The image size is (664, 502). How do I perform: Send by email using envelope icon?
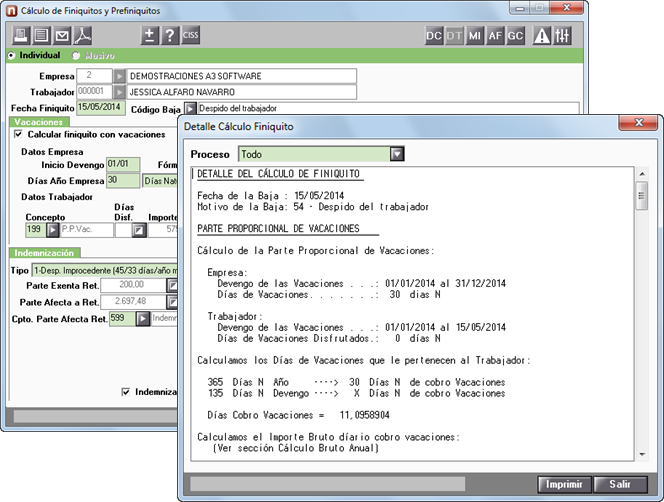point(62,36)
